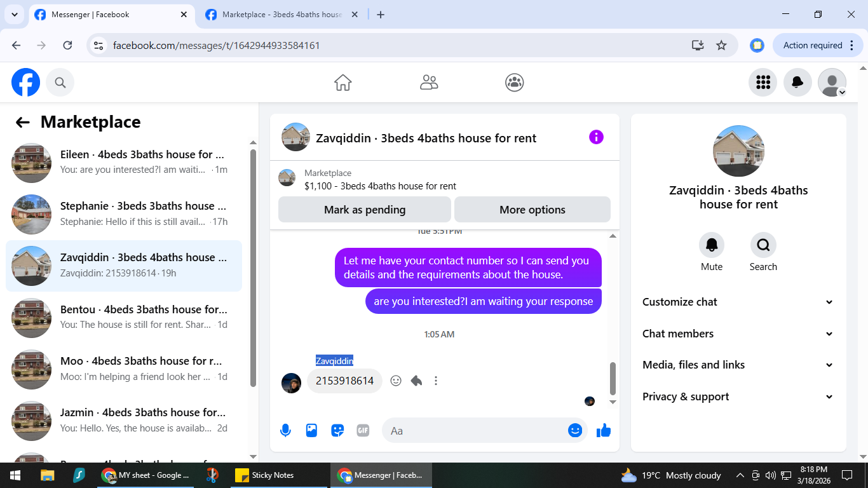Open more options for message 2153918614

[x=436, y=381]
